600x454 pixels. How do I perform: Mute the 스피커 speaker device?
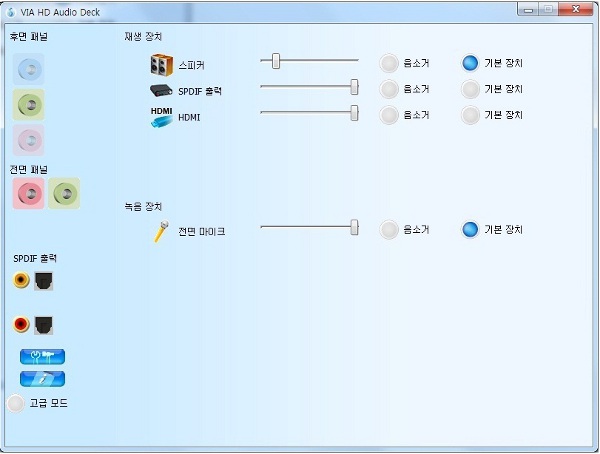point(389,63)
